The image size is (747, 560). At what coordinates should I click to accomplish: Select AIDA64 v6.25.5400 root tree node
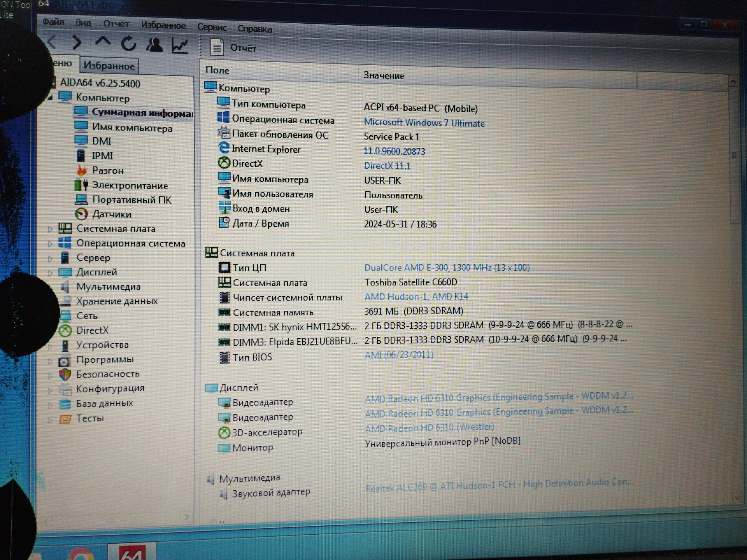coord(100,83)
